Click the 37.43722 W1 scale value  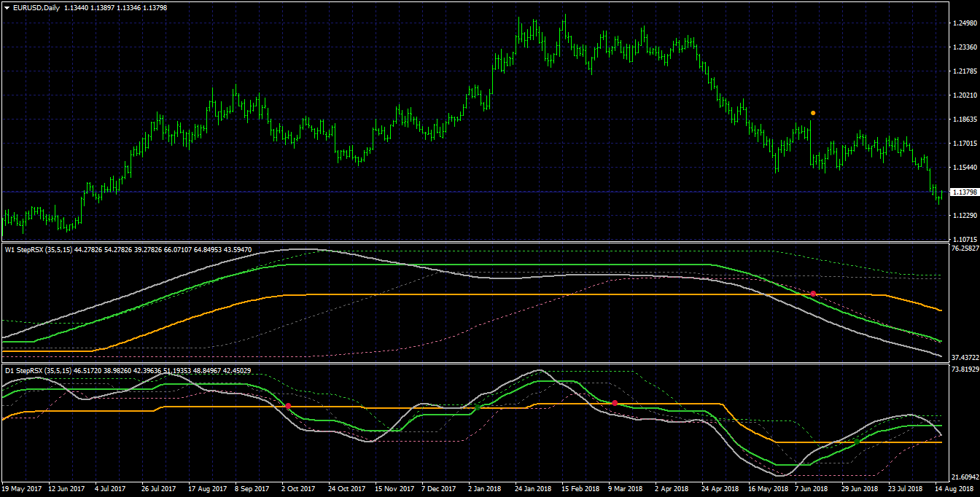(964, 358)
